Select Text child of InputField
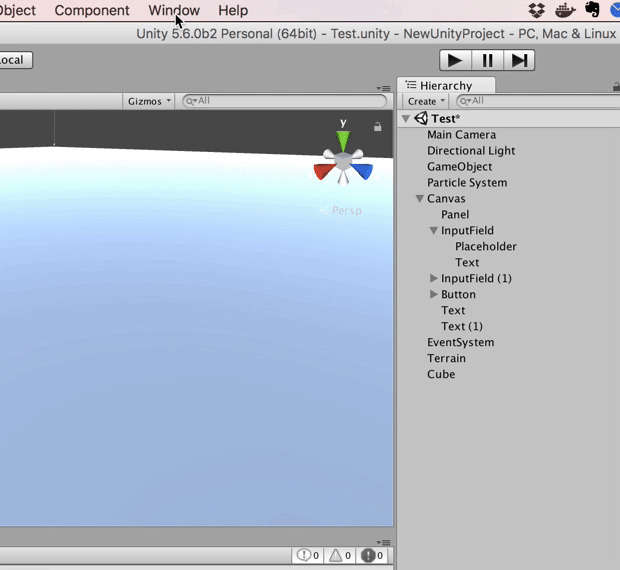 point(467,262)
